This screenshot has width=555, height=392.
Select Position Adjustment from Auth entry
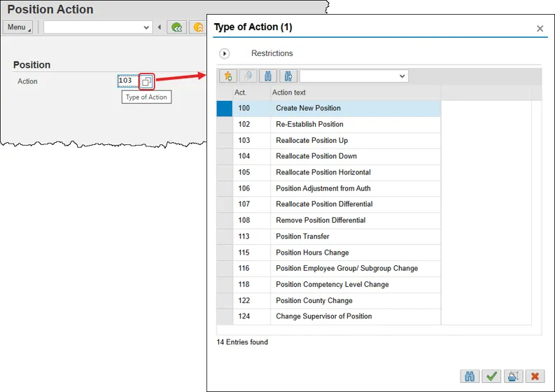[329, 189]
